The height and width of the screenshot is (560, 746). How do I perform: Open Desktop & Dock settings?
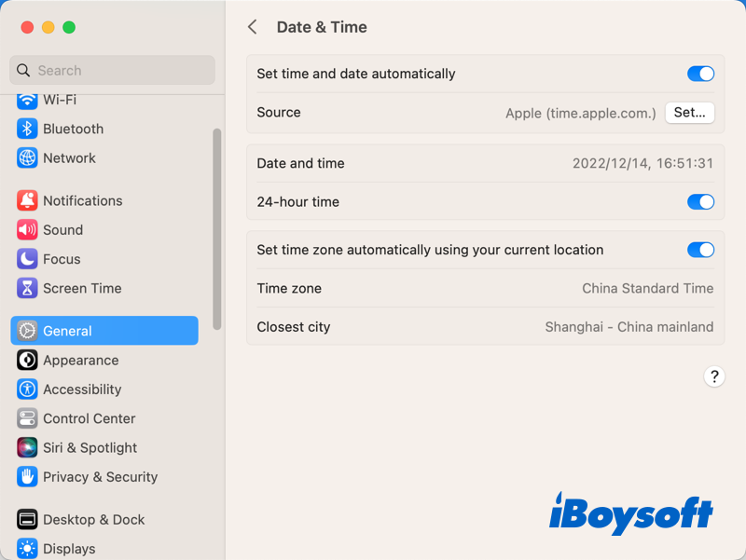(x=93, y=519)
